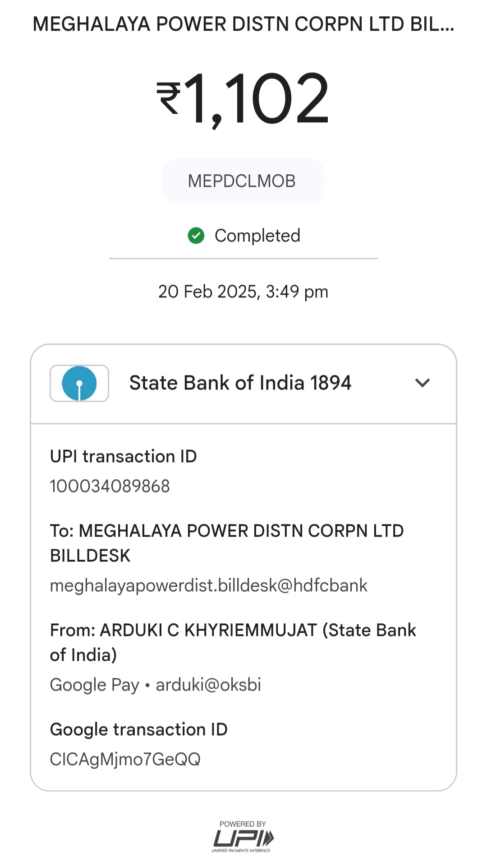Click sender name ARDUKI C KHYRIEMMUJAT
Screen dimensions: 487x868
click(x=208, y=630)
